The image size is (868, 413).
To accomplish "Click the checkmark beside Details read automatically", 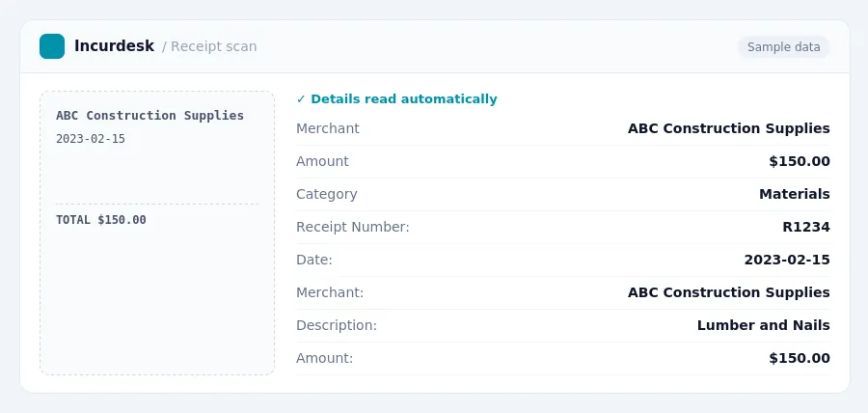I will [301, 99].
